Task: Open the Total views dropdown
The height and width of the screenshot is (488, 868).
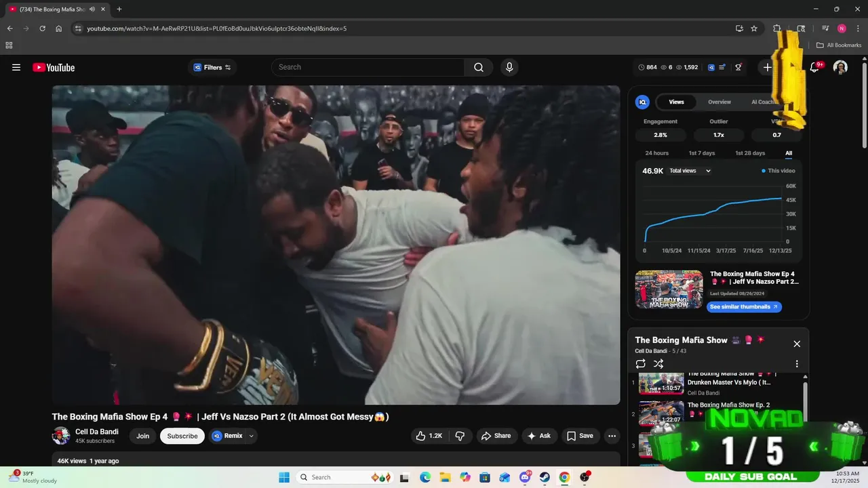Action: click(x=690, y=171)
